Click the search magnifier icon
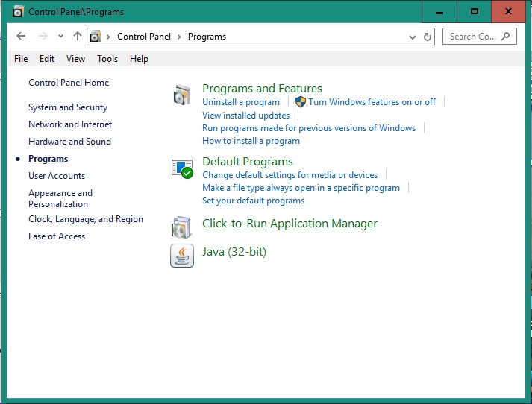 pos(506,36)
